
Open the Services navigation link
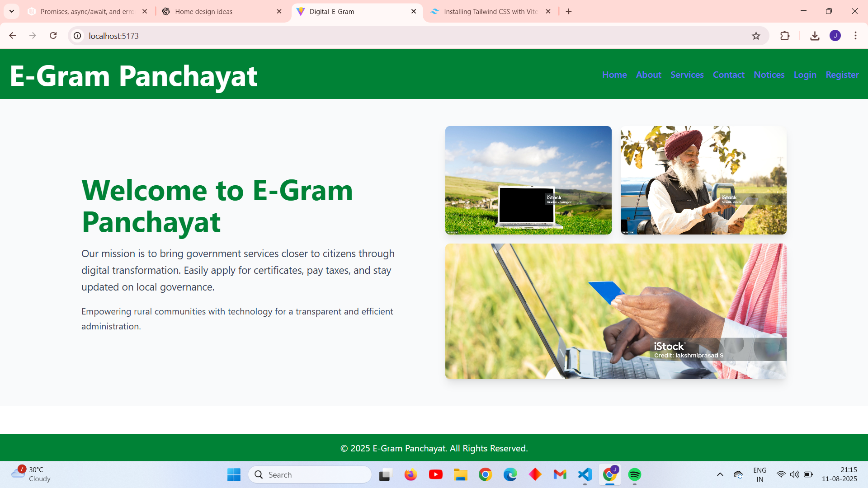pos(687,75)
